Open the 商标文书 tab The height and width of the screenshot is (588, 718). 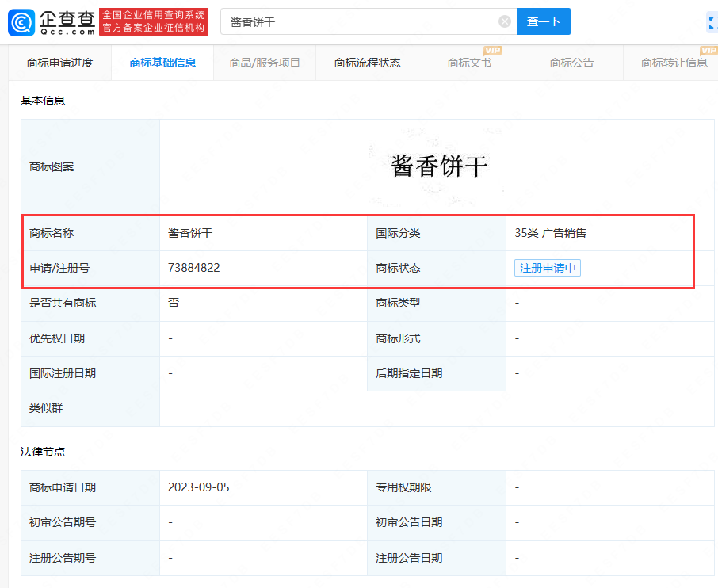pyautogui.click(x=469, y=63)
